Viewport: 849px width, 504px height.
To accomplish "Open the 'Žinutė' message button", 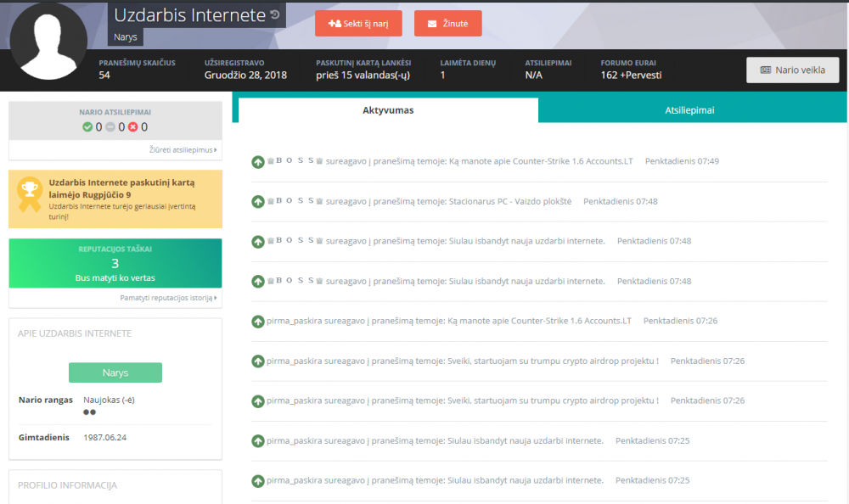I will point(447,24).
